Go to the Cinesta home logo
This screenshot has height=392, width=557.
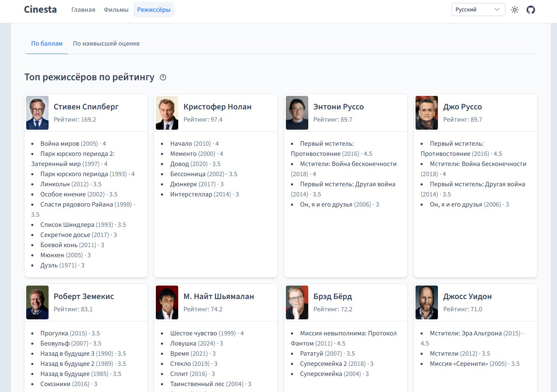[41, 9]
